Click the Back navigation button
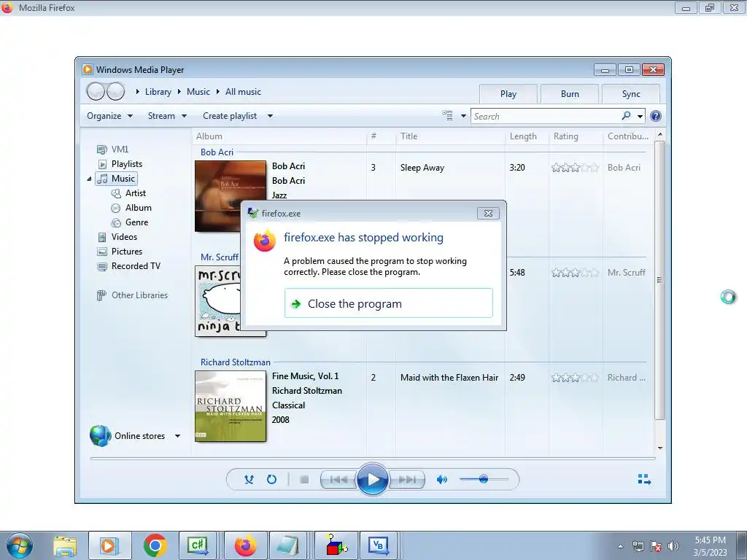The width and height of the screenshot is (747, 560). [96, 91]
